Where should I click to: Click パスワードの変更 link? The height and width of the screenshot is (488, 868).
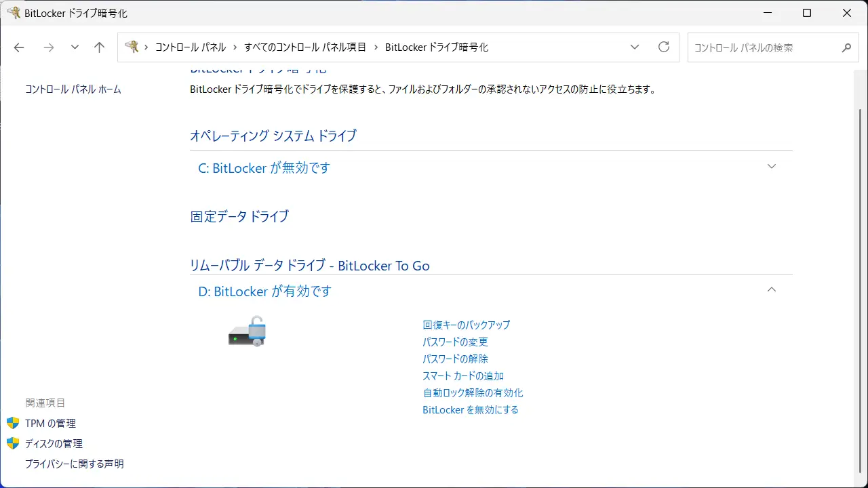pos(455,342)
